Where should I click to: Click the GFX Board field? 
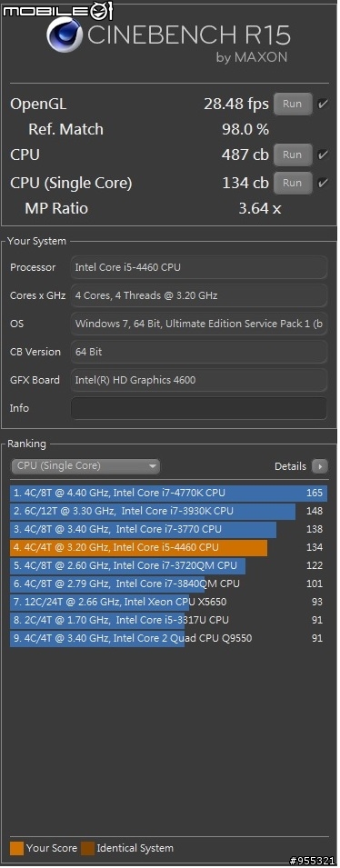[199, 380]
